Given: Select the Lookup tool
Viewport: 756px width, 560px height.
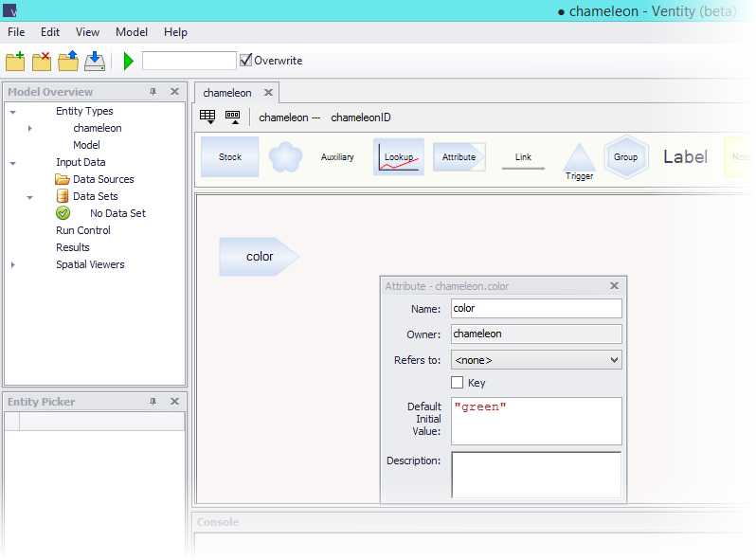Looking at the screenshot, I should coord(399,156).
